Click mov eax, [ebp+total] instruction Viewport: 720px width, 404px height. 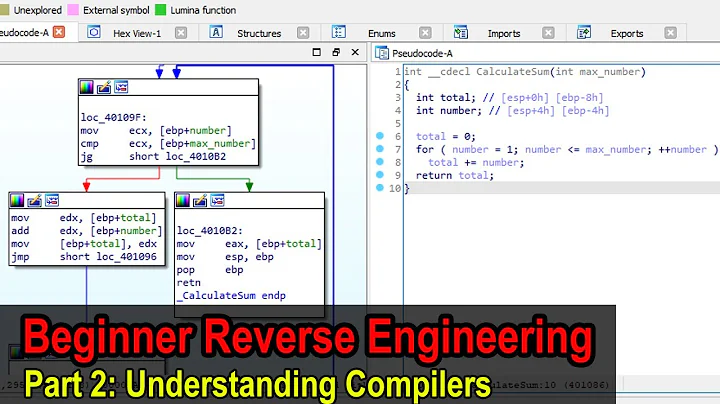point(249,244)
